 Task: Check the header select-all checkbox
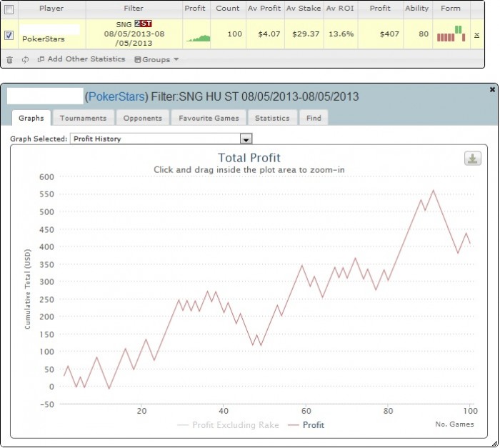pos(9,9)
